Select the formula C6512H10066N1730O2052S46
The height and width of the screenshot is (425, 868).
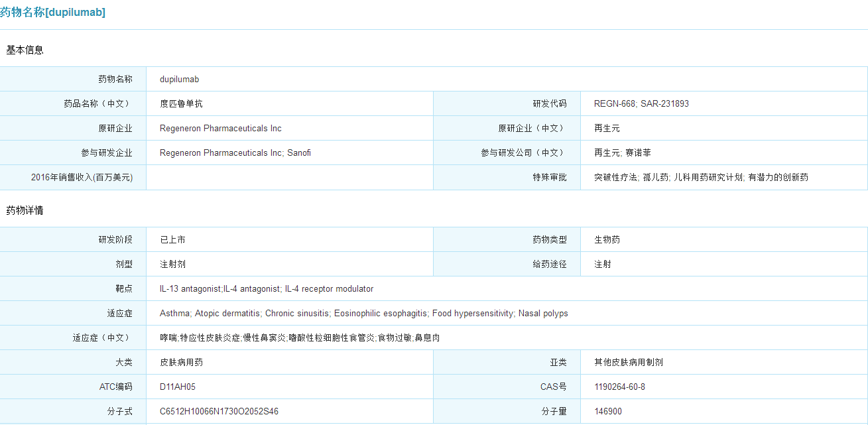pos(219,411)
